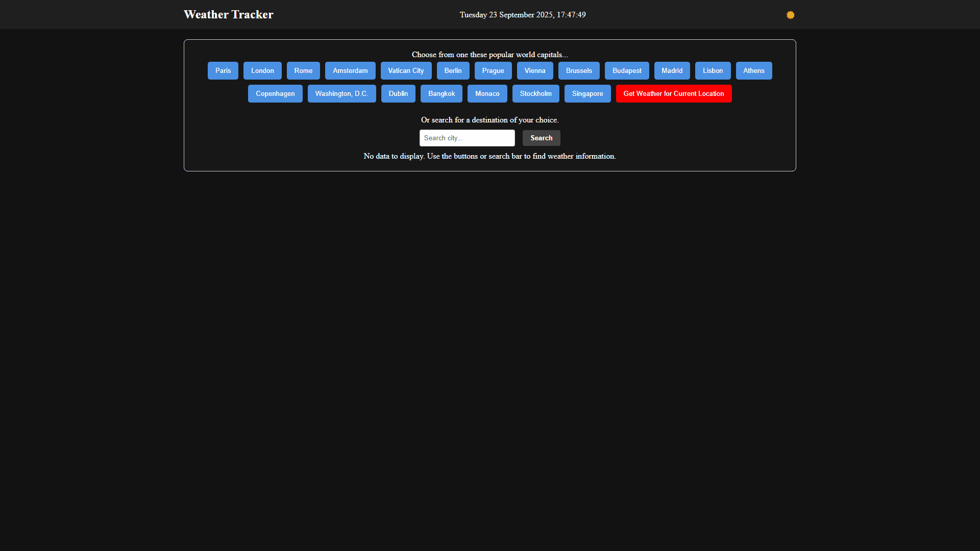Click the Athens button
Viewport: 980px width, 551px height.
(753, 70)
